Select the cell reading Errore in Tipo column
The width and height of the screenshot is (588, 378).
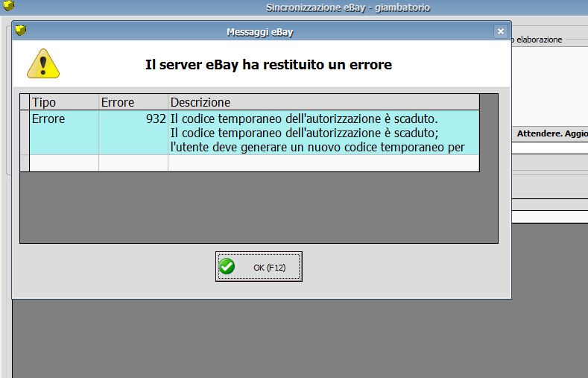tap(64, 133)
